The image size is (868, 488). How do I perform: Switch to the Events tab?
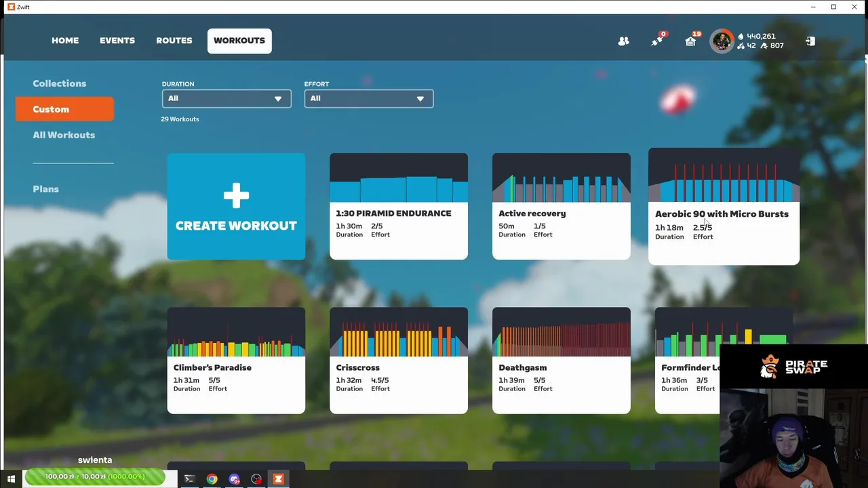(x=117, y=41)
